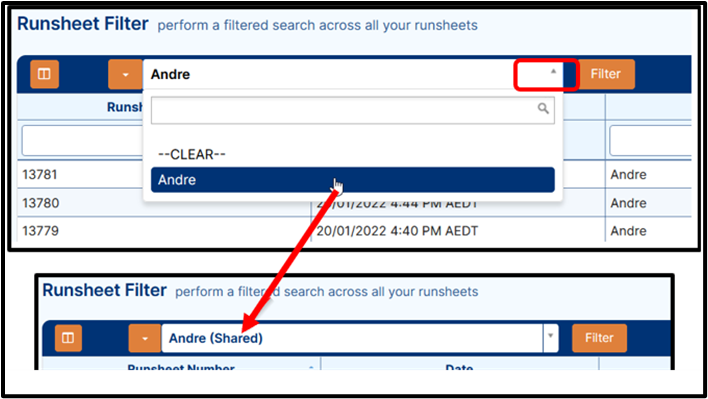The image size is (708, 399).
Task: Open the orange caret dropdown in bottom toolbar
Action: tap(144, 338)
